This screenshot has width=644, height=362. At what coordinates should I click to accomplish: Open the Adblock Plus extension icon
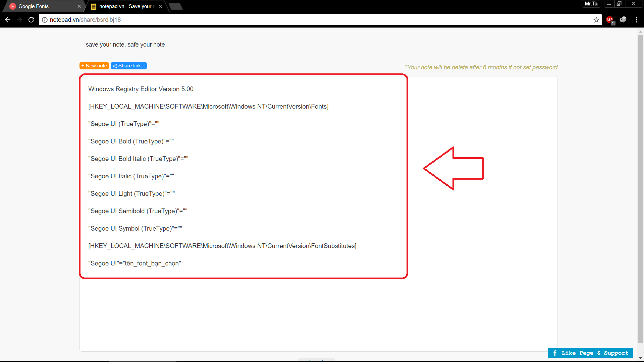click(610, 20)
